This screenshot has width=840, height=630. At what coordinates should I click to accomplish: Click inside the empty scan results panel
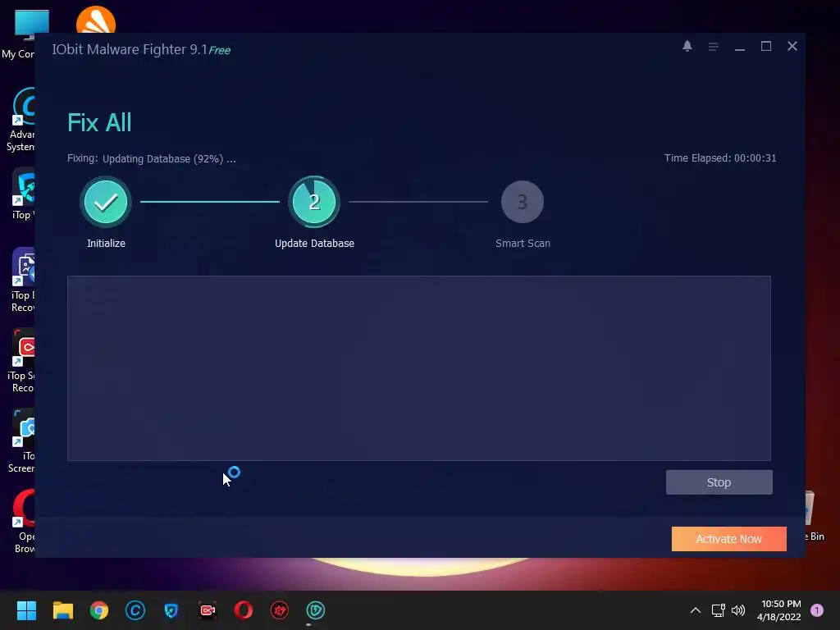419,368
